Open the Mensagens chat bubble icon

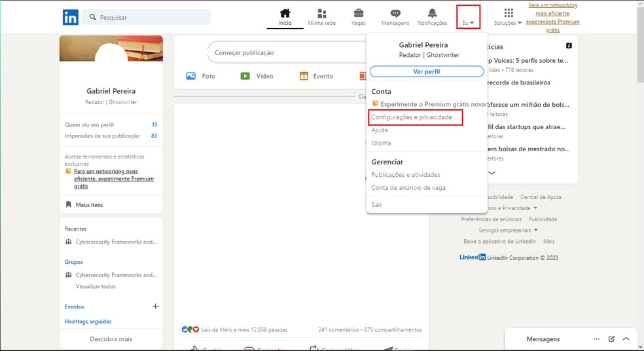pos(395,13)
